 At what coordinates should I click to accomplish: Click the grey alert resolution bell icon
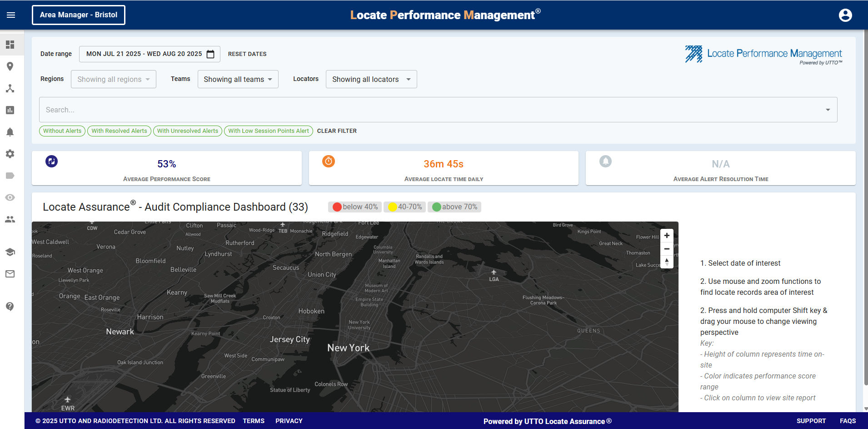point(605,161)
